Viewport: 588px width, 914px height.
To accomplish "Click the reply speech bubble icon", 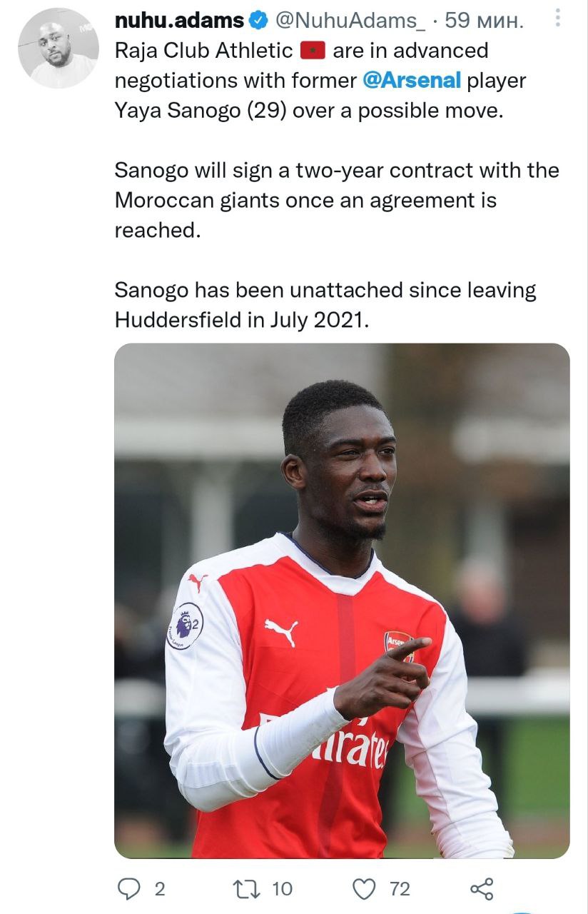I will [x=129, y=888].
